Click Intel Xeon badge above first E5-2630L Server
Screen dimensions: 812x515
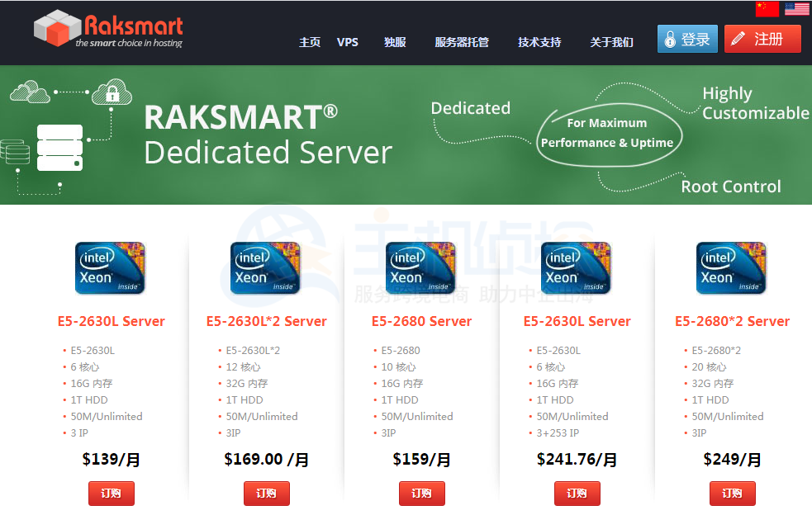tap(111, 268)
